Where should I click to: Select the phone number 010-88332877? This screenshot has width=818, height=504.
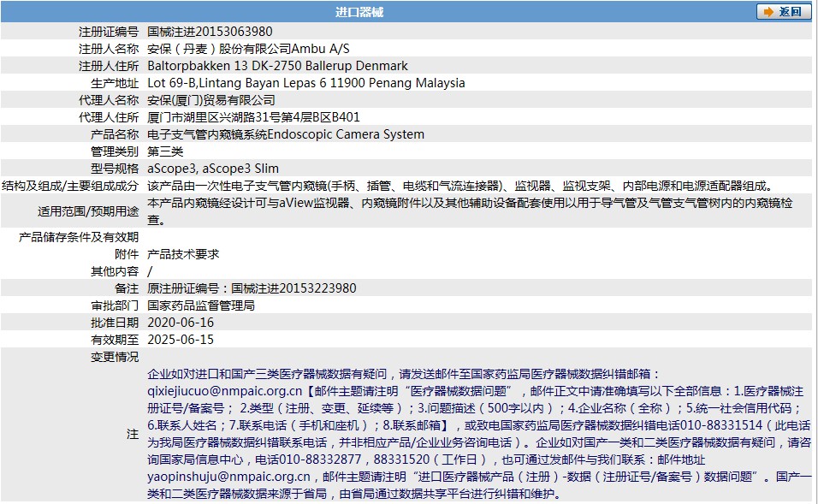tap(320, 460)
